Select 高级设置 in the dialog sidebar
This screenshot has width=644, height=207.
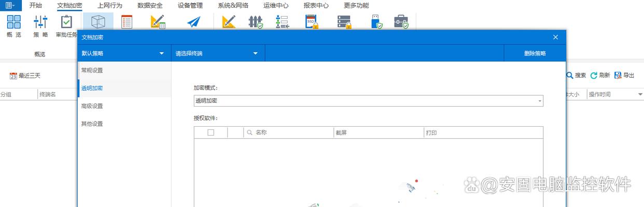tap(124, 106)
